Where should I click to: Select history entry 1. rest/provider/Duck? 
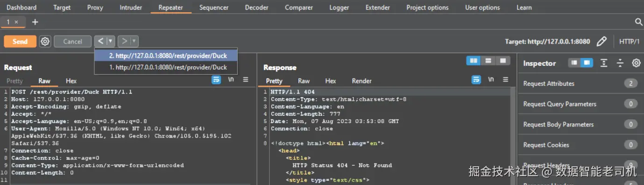pos(166,67)
